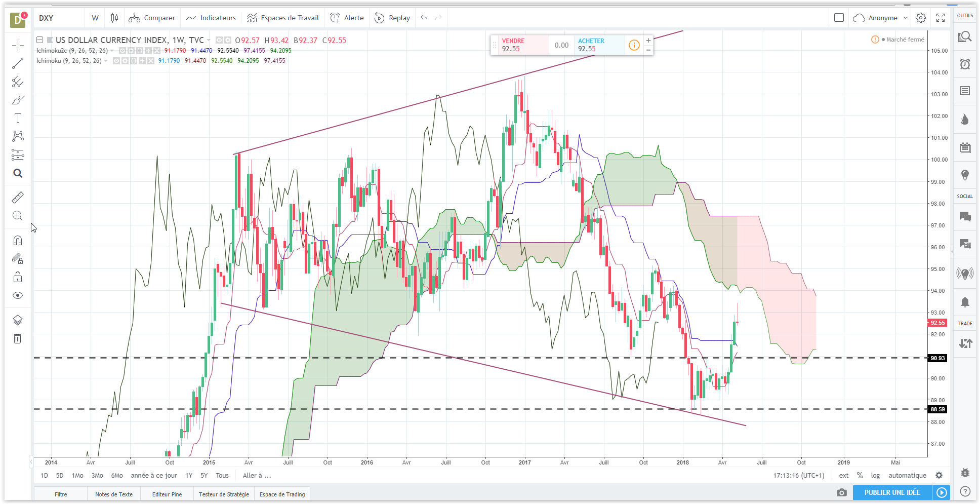Open the Indicateurs menu
The image size is (980, 504).
click(x=211, y=18)
